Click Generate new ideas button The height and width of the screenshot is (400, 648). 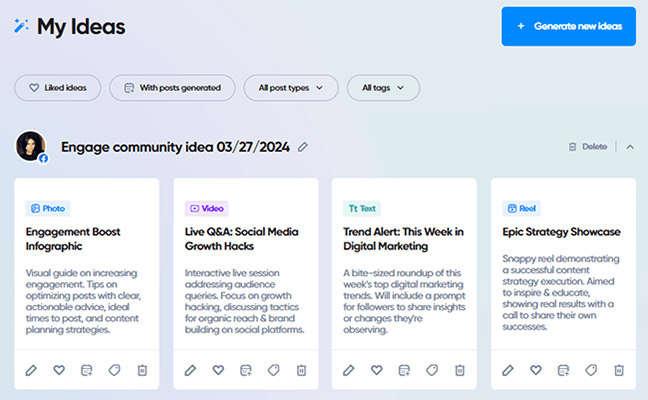click(x=569, y=26)
